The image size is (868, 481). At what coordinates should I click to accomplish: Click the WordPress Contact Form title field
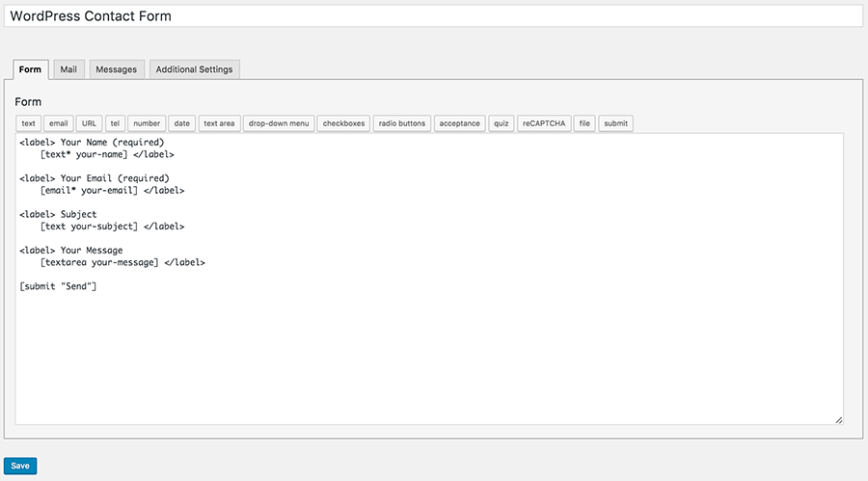click(x=433, y=16)
